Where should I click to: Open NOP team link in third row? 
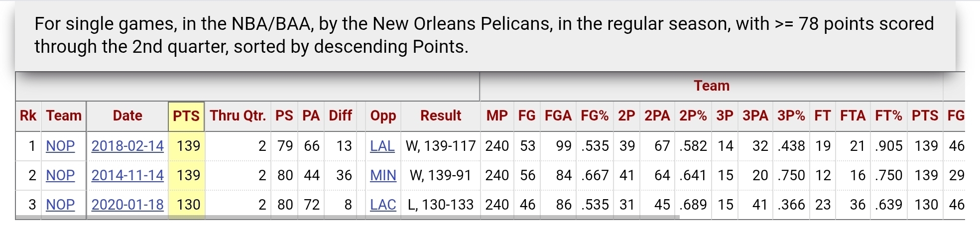tap(60, 205)
